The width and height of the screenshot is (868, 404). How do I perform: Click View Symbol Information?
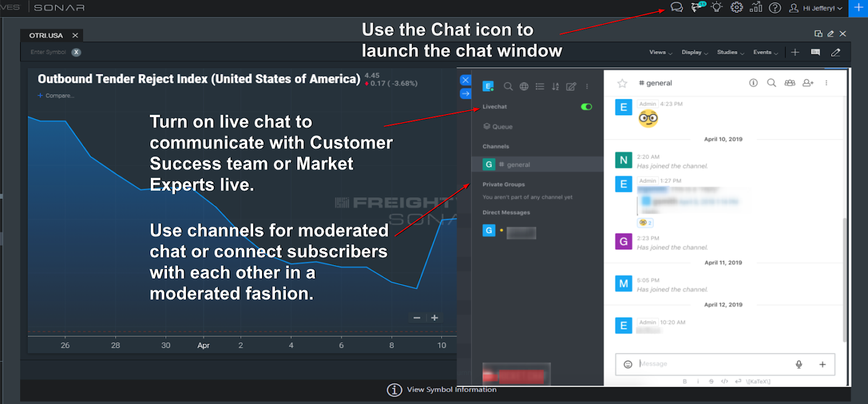point(442,389)
